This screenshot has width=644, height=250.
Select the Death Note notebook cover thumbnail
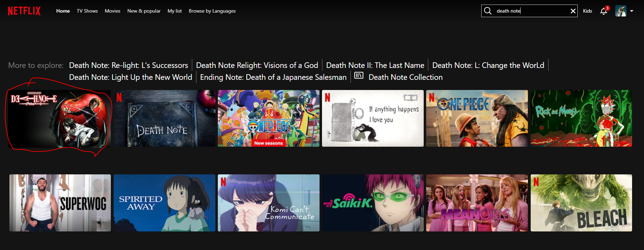click(x=165, y=118)
